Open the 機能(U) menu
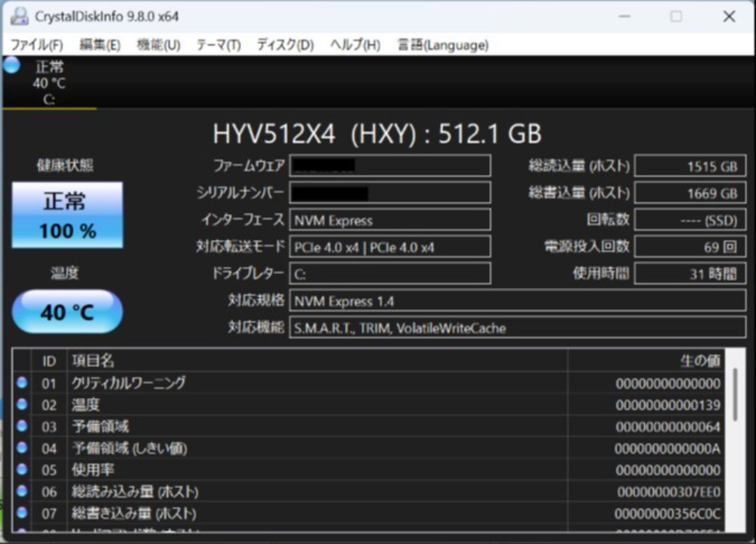756x544 pixels. pyautogui.click(x=158, y=45)
